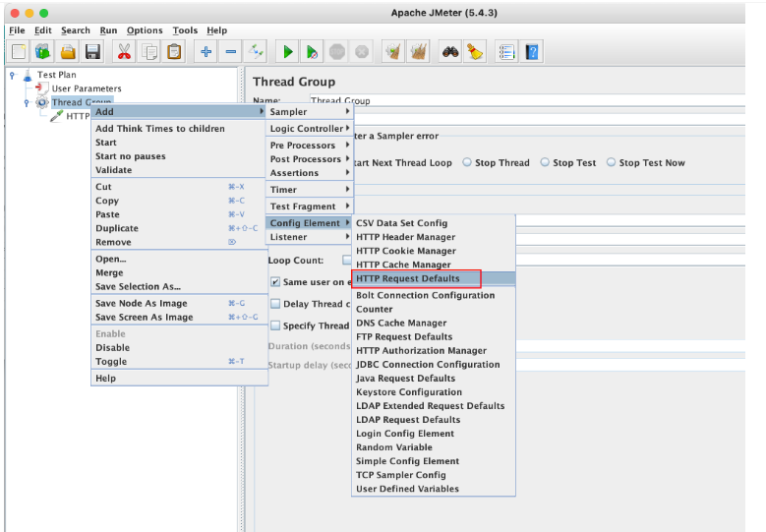Viewport: 766px width, 532px height.
Task: Choose CSV Data Set Config
Action: click(x=434, y=223)
